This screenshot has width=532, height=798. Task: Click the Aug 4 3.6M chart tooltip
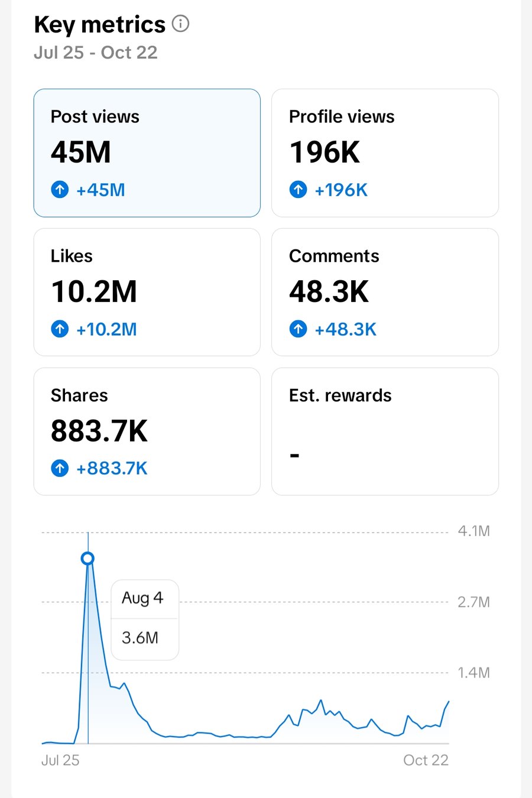click(x=145, y=619)
